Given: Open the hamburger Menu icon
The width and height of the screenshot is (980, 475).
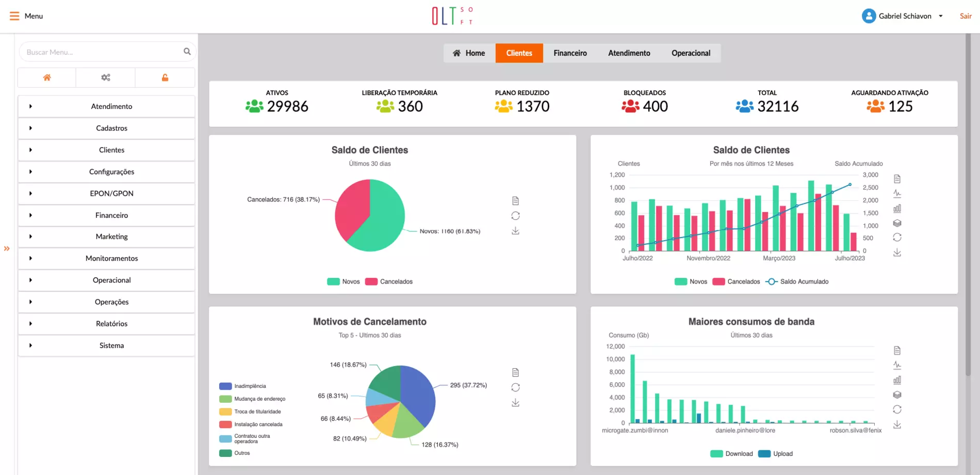Looking at the screenshot, I should [x=14, y=16].
